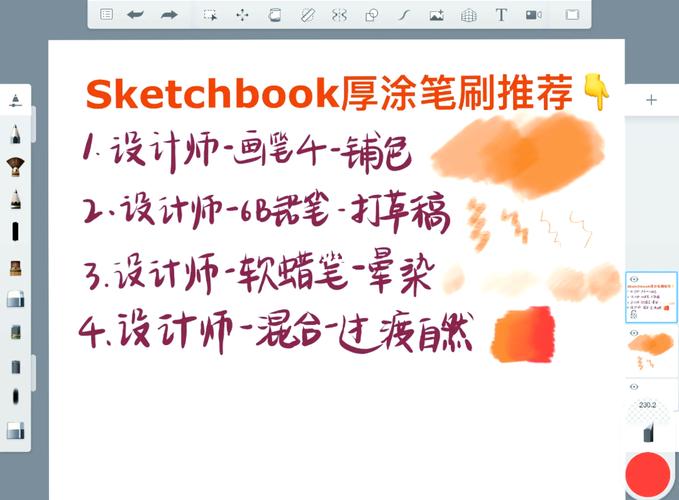Select the dashed-rectangle selection tool
Viewport: 679px width, 500px height.
point(210,15)
